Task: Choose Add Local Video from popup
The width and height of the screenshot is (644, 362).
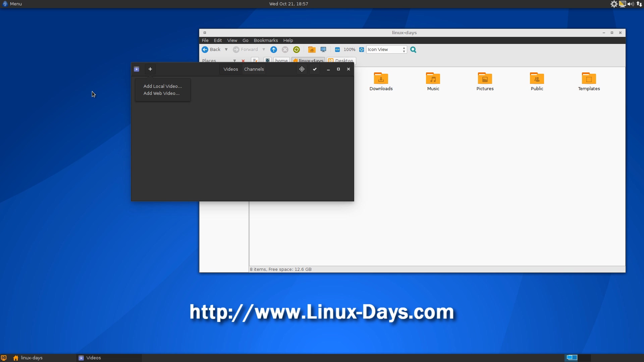Action: [163, 86]
